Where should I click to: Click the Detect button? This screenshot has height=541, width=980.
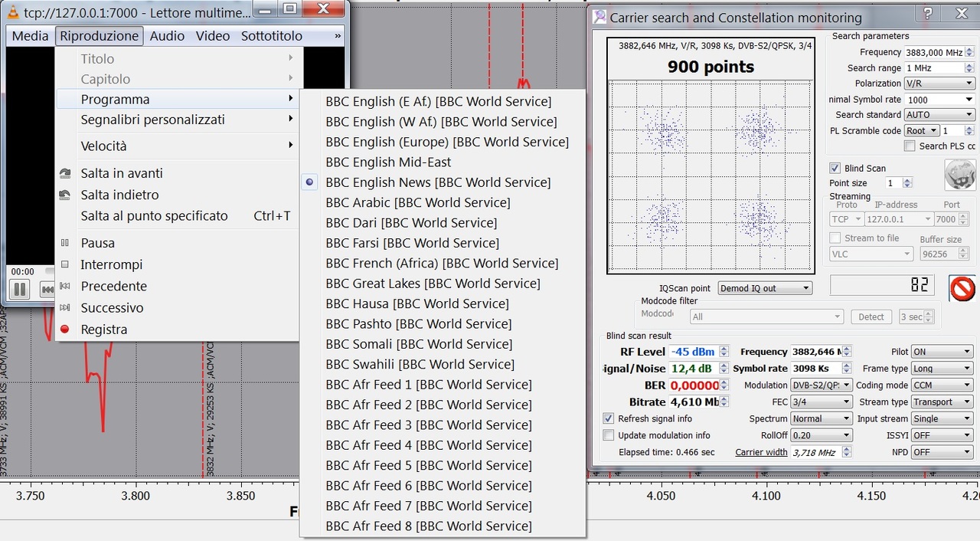[x=871, y=316]
